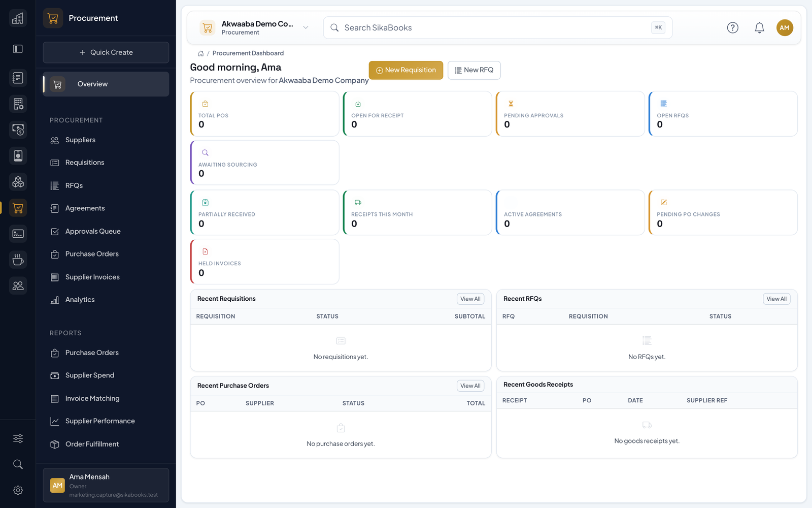Click the home icon in breadcrumb
Screen dimensions: 812x508
point(201,53)
